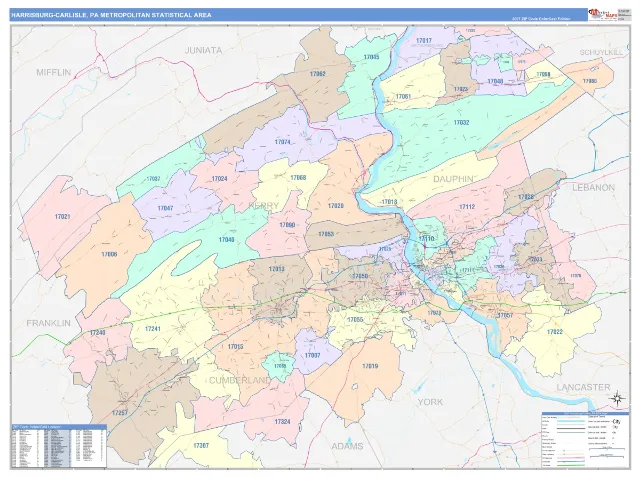
Task: Select ZIP code 17240 label
Action: (x=98, y=333)
